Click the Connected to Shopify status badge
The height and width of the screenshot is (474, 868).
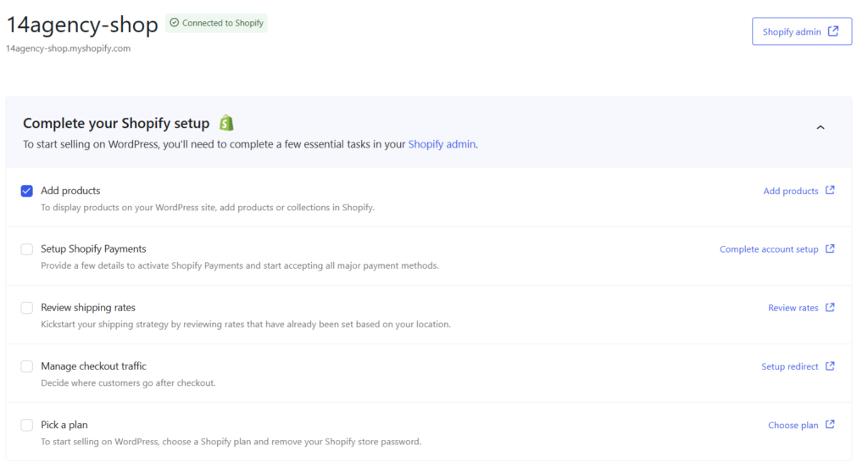click(x=217, y=23)
